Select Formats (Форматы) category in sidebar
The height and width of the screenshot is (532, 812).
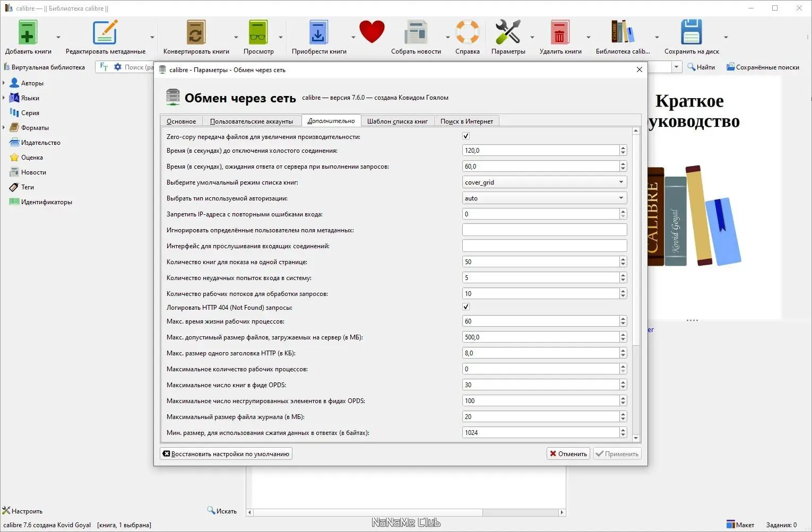[x=34, y=128]
